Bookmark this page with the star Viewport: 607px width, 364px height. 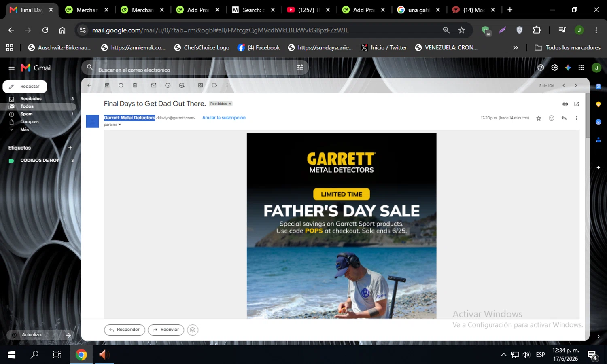462,30
